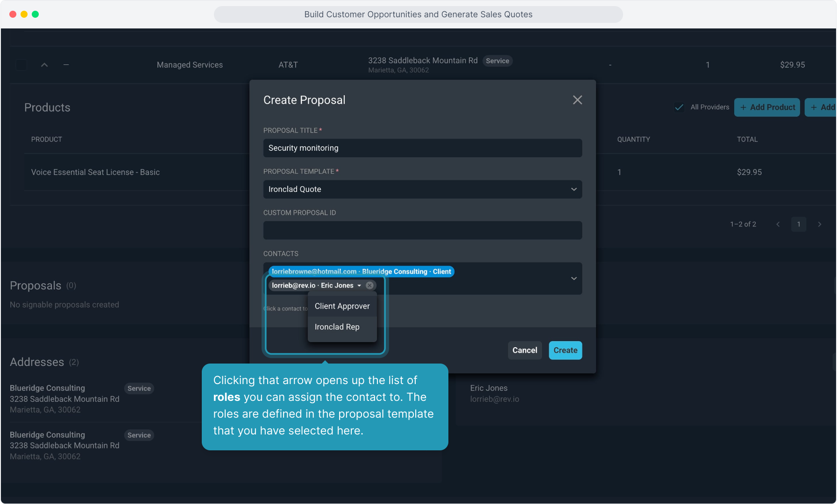
Task: Expand the Proposal Template dropdown
Action: pyautogui.click(x=574, y=189)
